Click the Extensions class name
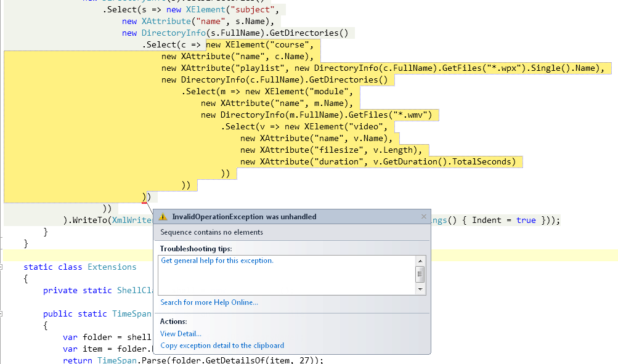Screen dimensions: 618x364 tap(112, 267)
